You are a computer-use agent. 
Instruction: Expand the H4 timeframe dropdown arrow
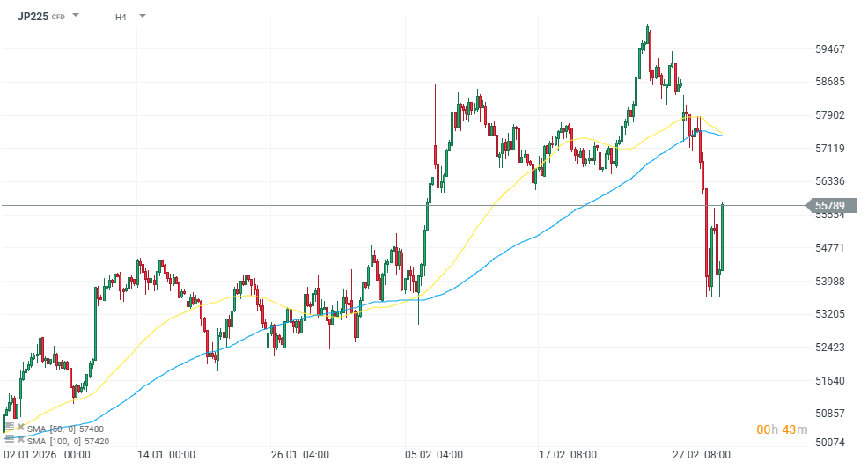point(143,16)
